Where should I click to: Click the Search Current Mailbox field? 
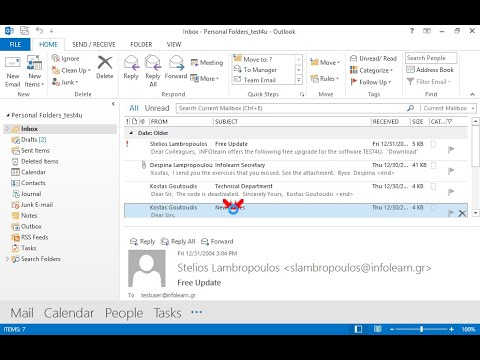tap(292, 108)
